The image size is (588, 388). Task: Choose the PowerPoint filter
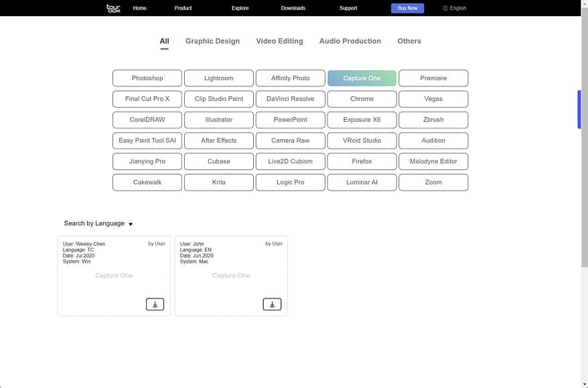pos(290,120)
